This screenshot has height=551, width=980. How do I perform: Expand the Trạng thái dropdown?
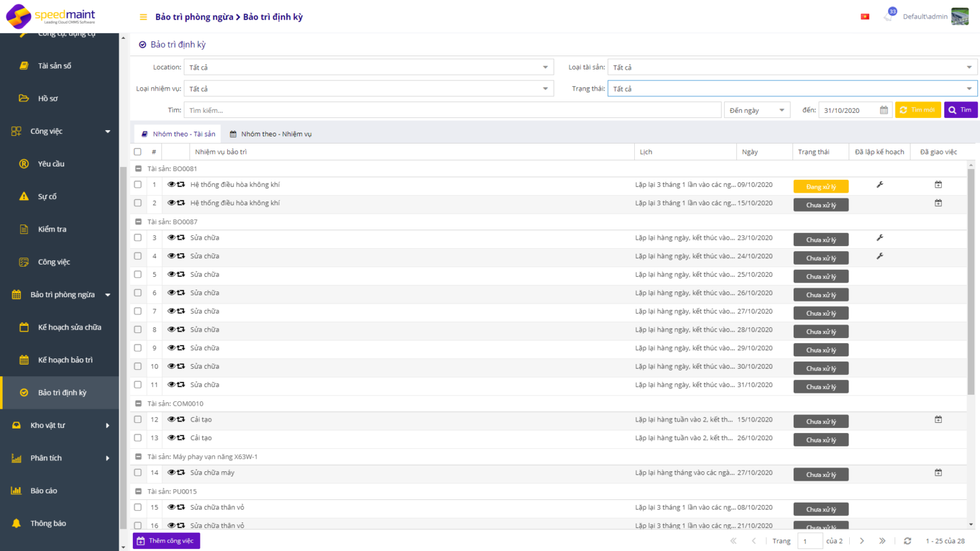(x=792, y=89)
